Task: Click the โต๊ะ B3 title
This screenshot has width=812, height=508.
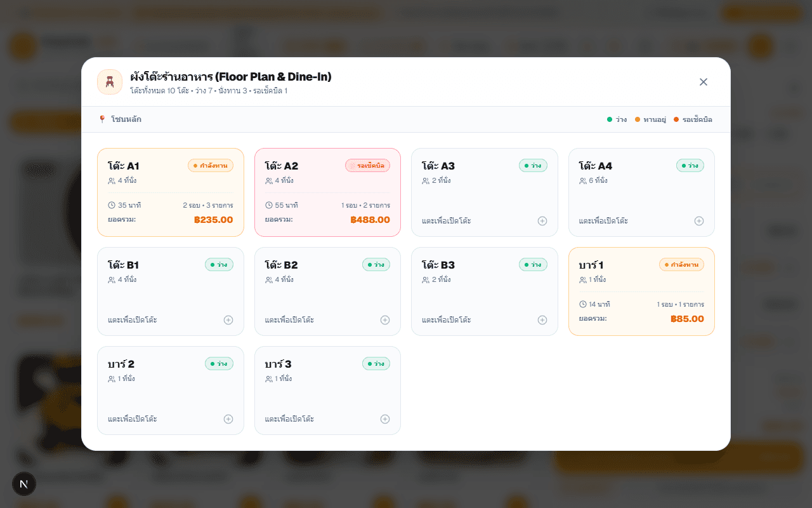Action: [438, 265]
